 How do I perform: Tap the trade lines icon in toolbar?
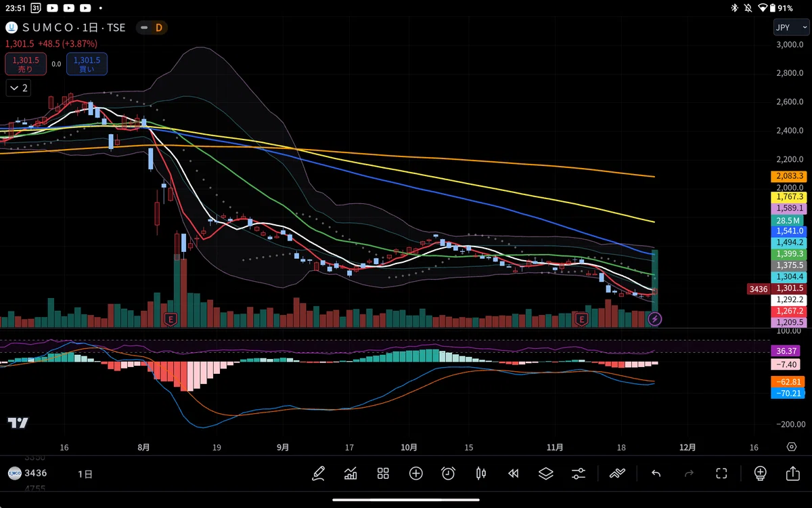617,473
